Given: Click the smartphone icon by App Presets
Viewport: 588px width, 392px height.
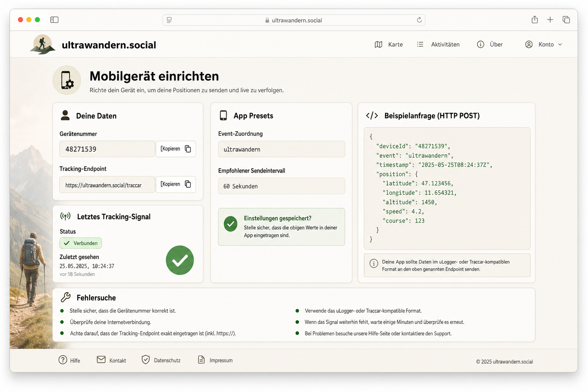Looking at the screenshot, I should 224,115.
